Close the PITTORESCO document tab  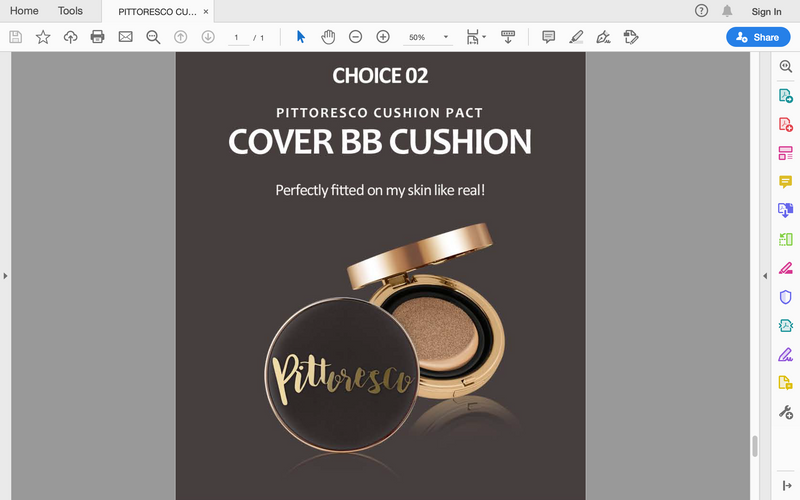206,12
